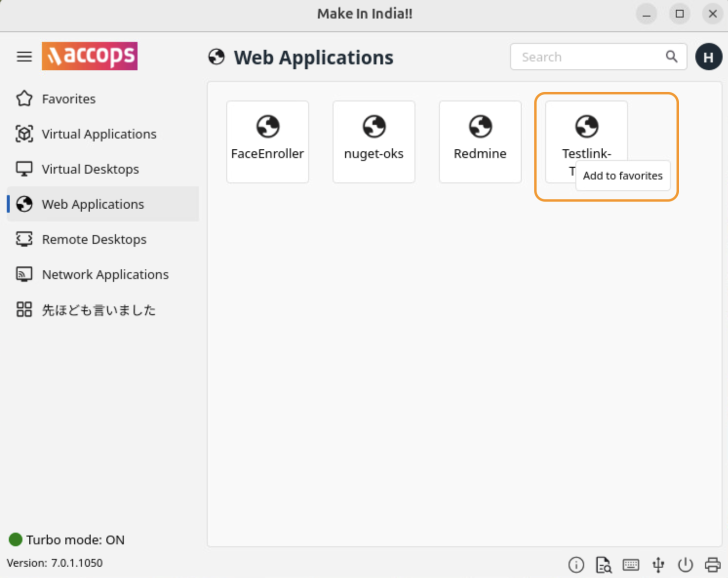The height and width of the screenshot is (578, 728).
Task: Open Favorites in the sidebar
Action: point(68,99)
